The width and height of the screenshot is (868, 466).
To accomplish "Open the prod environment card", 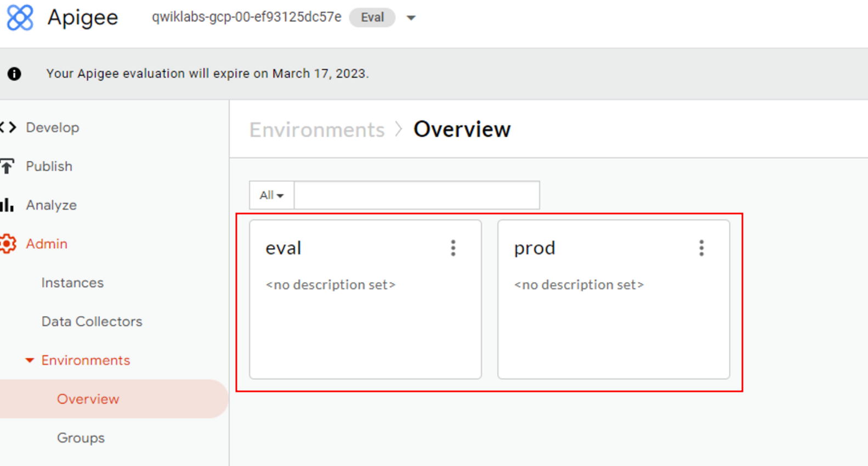I will pyautogui.click(x=614, y=300).
